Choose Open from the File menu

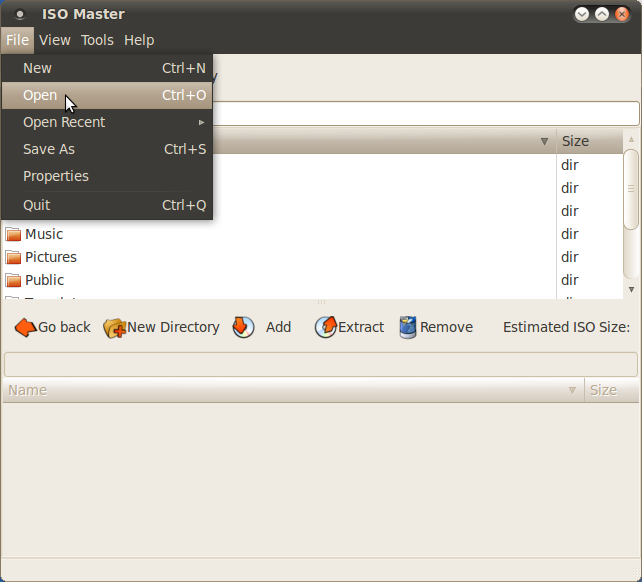107,95
